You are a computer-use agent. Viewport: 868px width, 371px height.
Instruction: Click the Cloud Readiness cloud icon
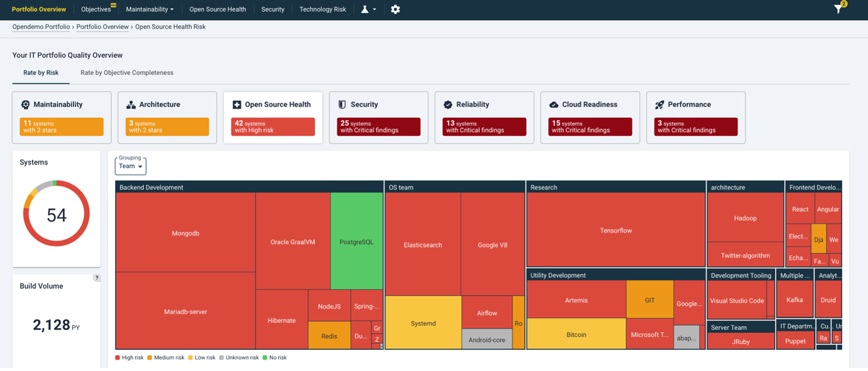(x=554, y=104)
